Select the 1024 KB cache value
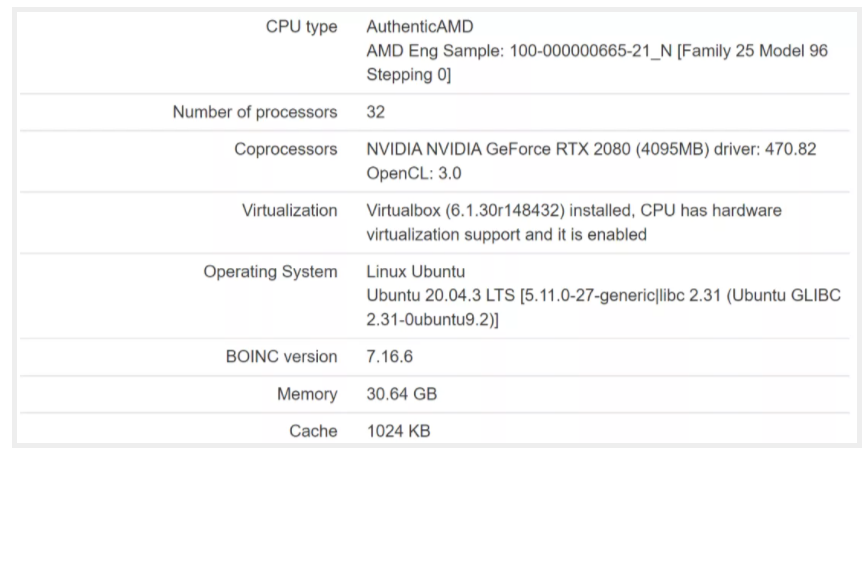The height and width of the screenshot is (577, 864). [x=398, y=431]
